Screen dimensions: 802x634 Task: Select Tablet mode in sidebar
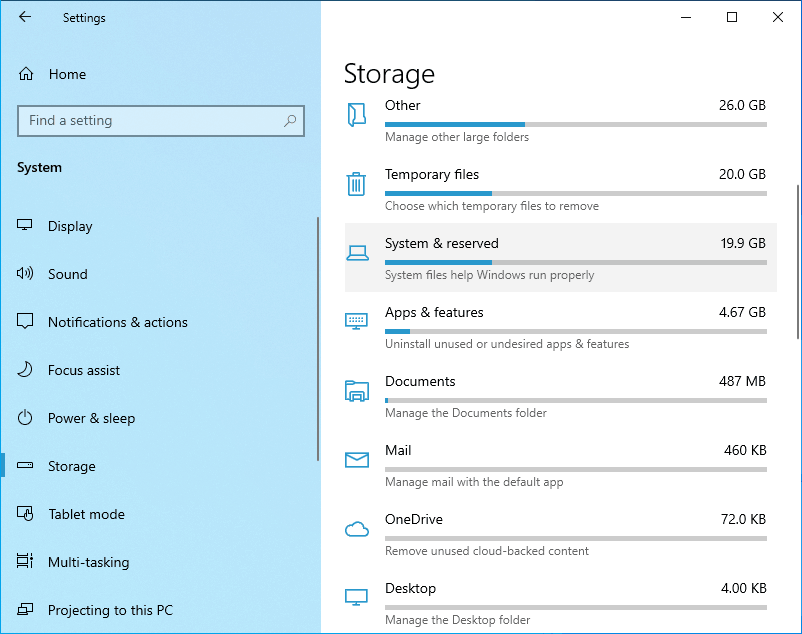159,514
